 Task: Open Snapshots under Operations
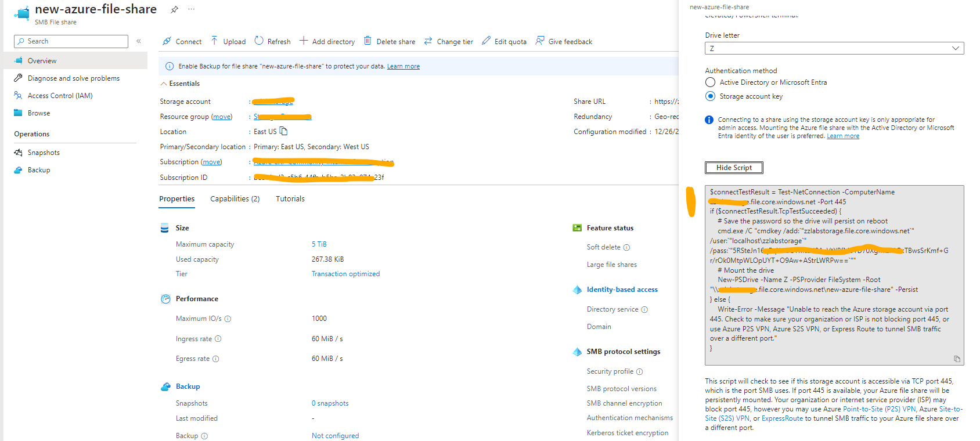tap(44, 153)
